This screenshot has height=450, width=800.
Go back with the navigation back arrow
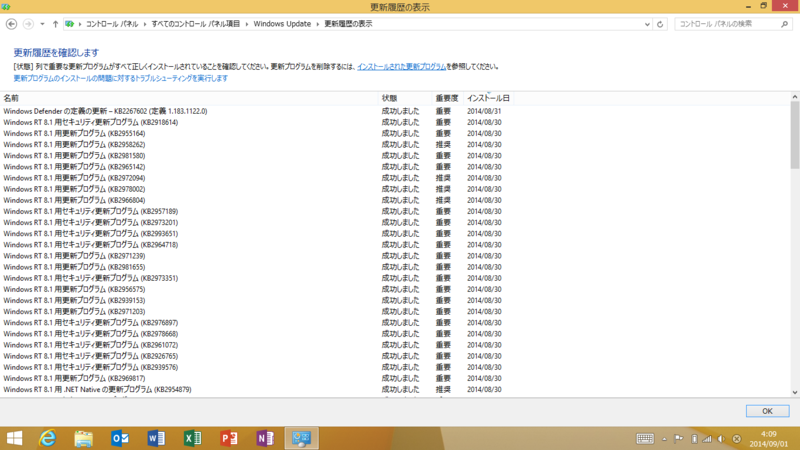[11, 24]
